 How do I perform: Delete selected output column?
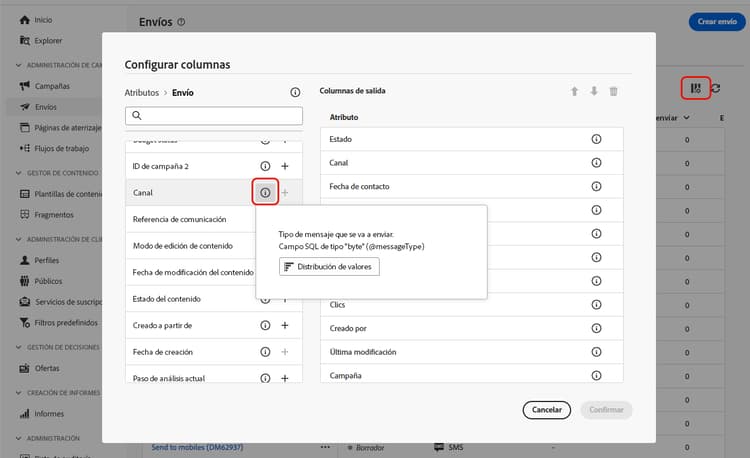tap(613, 91)
